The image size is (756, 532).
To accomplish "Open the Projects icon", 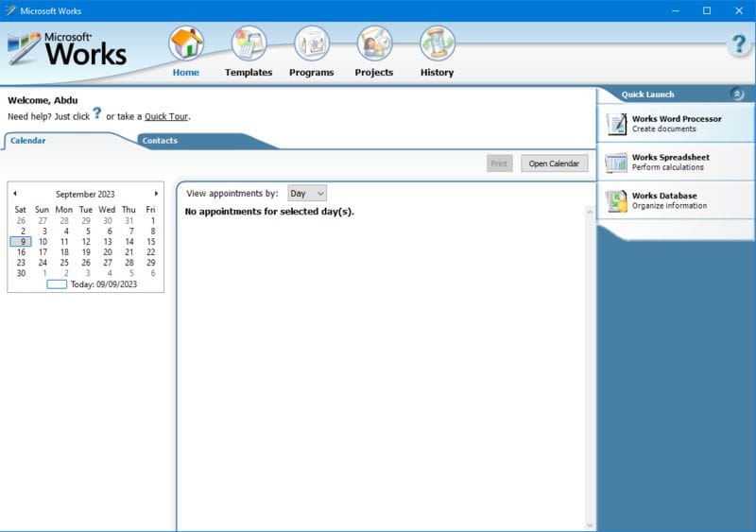I will (374, 44).
